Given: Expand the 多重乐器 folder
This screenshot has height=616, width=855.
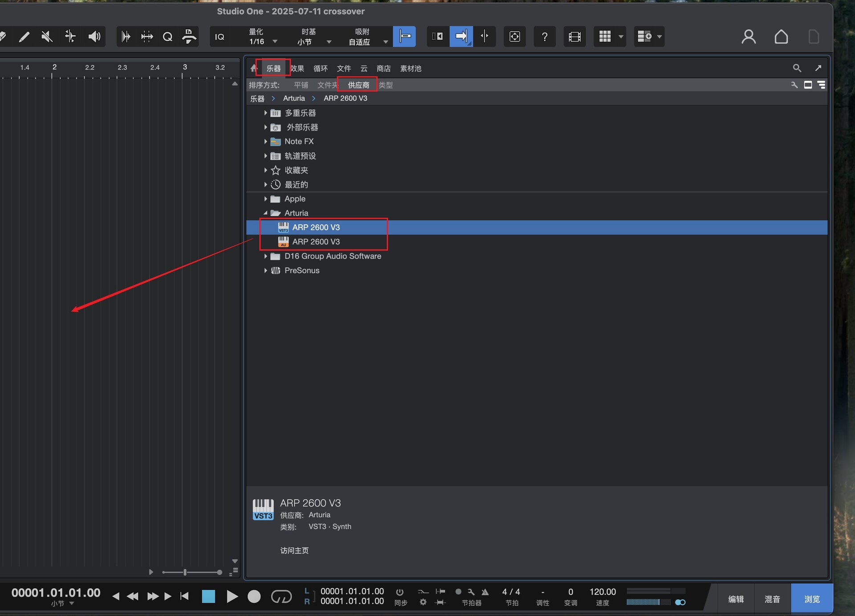Looking at the screenshot, I should coord(265,113).
